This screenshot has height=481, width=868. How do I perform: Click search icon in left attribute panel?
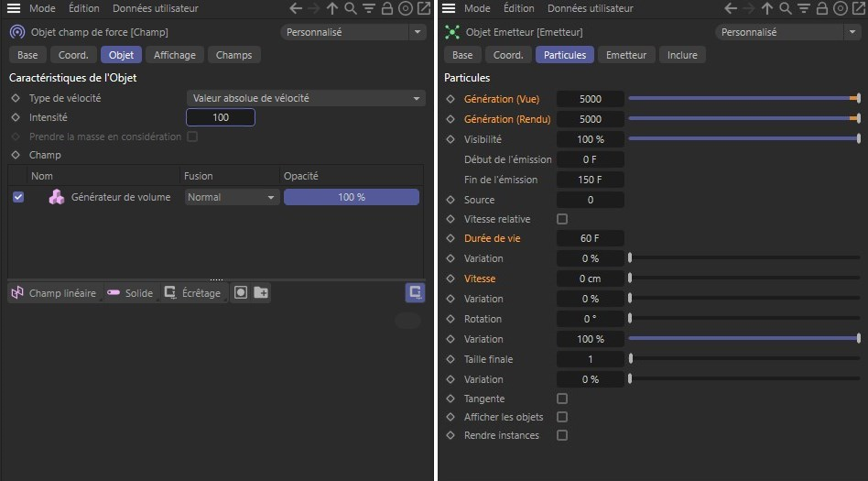tap(350, 8)
